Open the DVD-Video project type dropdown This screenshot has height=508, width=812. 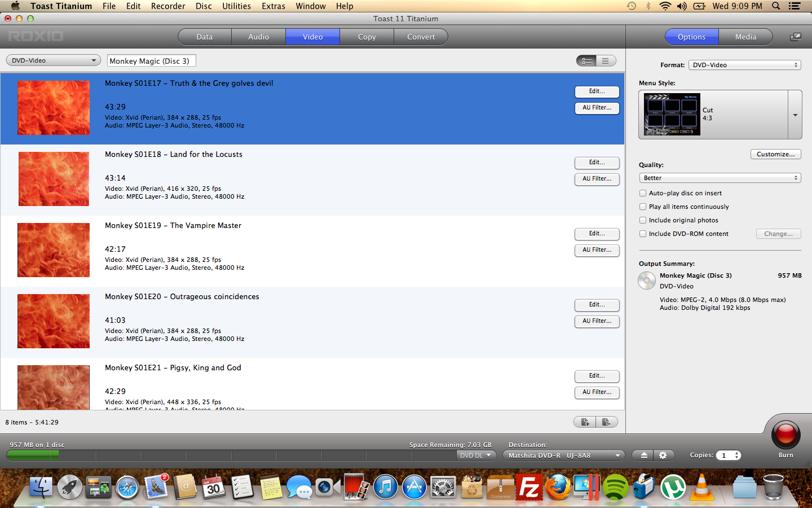(x=54, y=60)
